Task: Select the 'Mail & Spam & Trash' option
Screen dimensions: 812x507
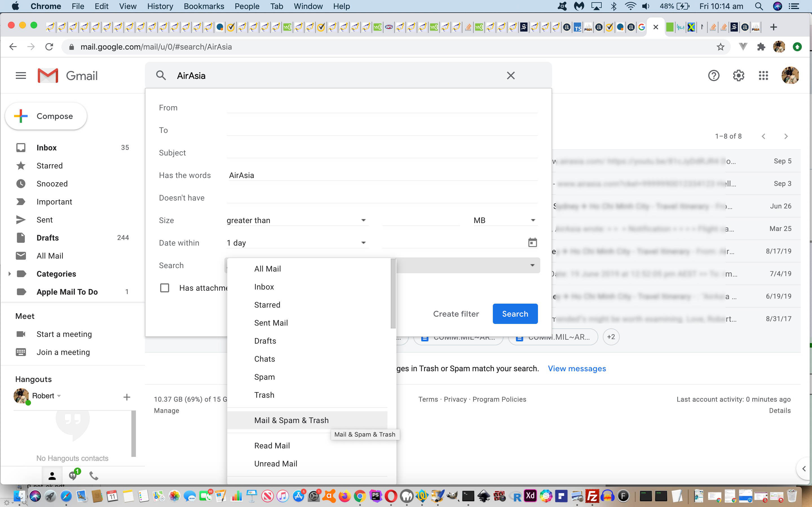Action: coord(291,420)
